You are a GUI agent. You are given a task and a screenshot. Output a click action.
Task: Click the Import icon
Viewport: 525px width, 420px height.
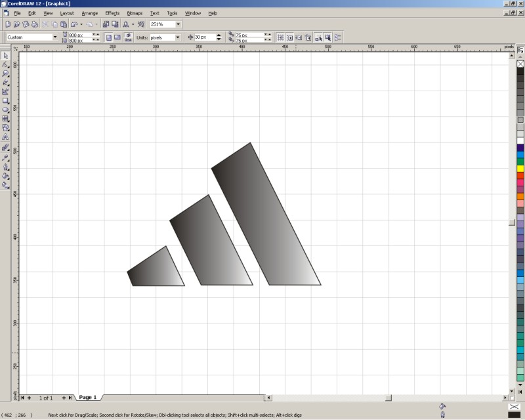click(x=106, y=24)
